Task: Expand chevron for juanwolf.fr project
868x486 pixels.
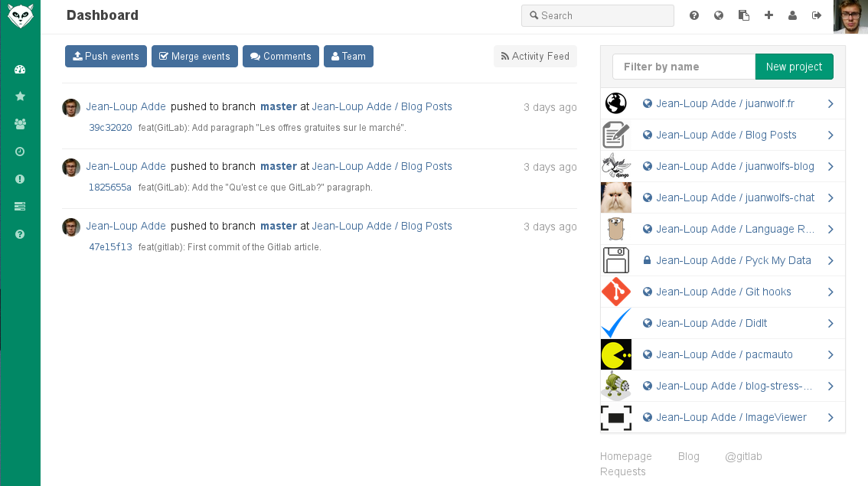Action: [830, 103]
